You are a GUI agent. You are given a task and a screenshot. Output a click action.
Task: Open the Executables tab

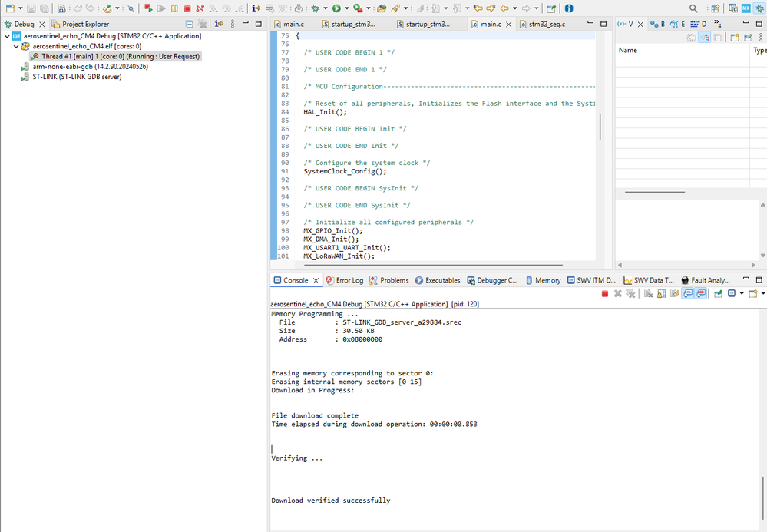click(x=438, y=280)
